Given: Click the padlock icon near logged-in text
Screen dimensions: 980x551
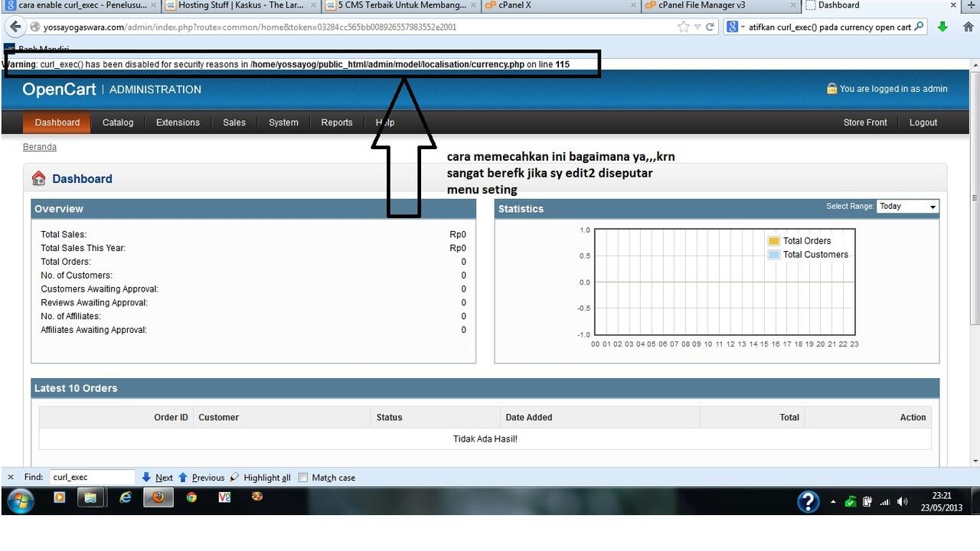Looking at the screenshot, I should pyautogui.click(x=831, y=89).
